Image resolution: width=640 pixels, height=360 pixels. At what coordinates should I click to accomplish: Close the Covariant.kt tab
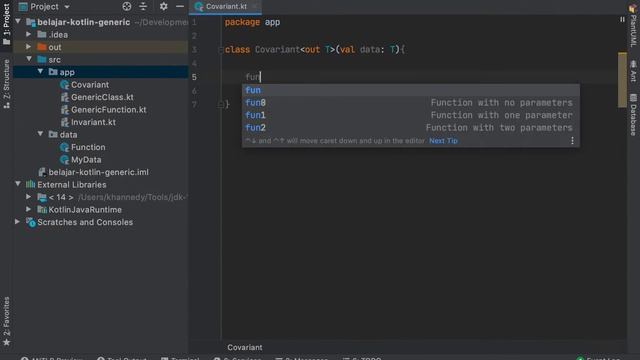point(255,7)
